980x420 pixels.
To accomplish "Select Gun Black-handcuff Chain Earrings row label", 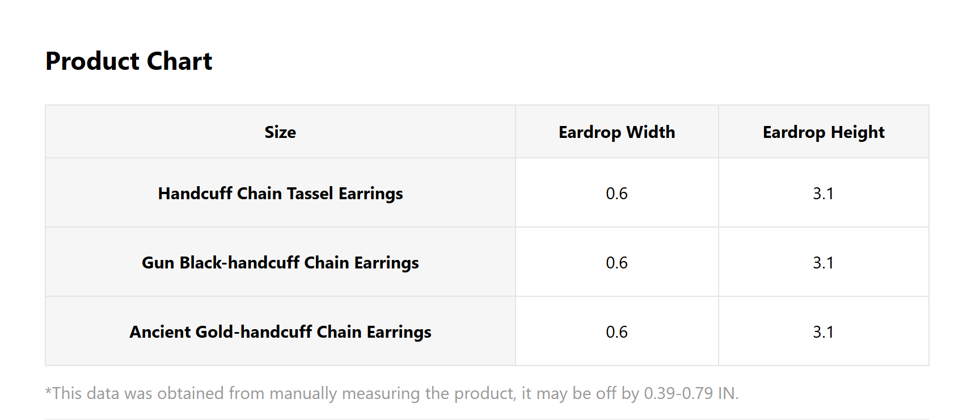I will pos(280,263).
